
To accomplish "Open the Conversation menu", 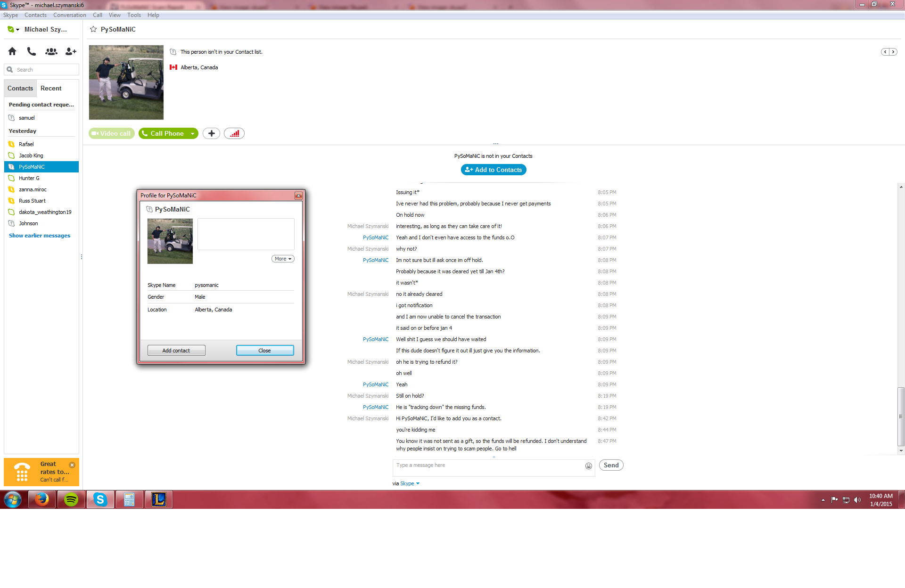I will click(70, 15).
